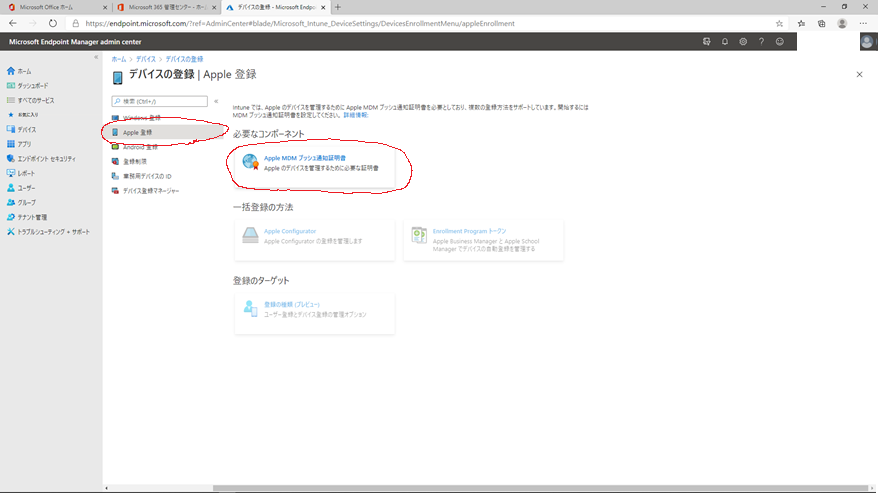Screen dimensions: 878x493
Task: Open Apps (アプリ) in sidebar
Action: [19, 144]
